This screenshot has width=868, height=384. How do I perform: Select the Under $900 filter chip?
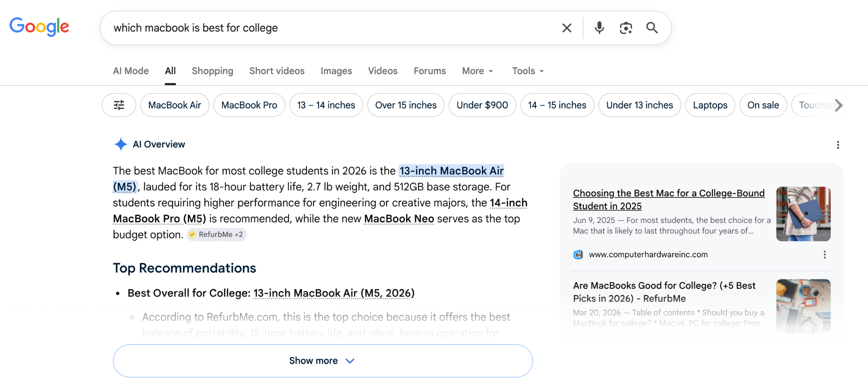pyautogui.click(x=482, y=105)
